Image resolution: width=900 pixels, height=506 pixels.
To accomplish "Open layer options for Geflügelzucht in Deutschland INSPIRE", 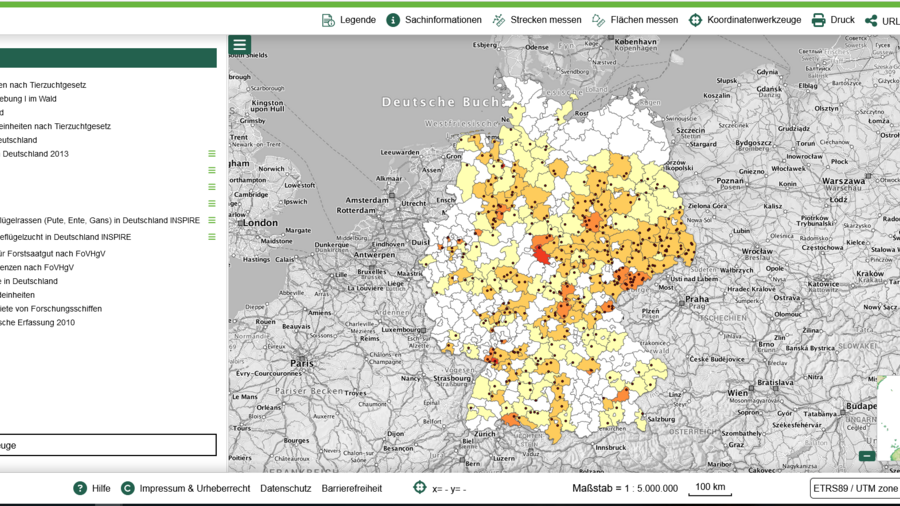I will coord(212,237).
